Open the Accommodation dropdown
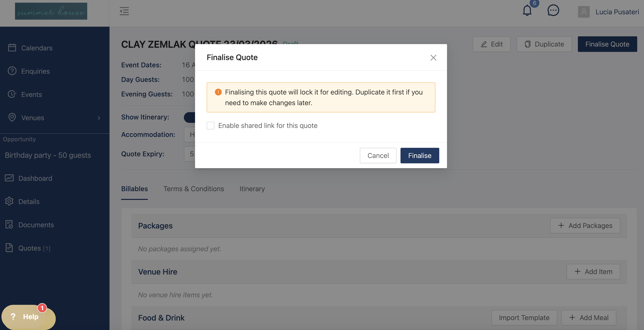This screenshot has width=644, height=330. coord(190,134)
